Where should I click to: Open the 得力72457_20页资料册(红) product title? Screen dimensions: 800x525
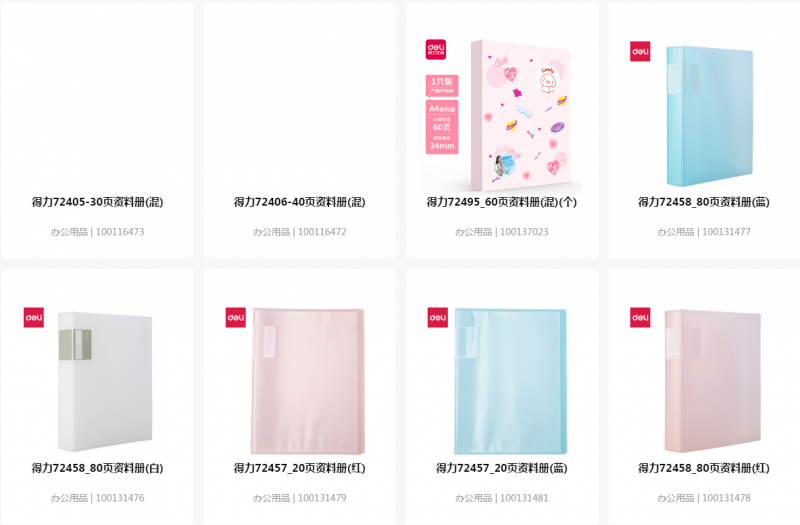[x=299, y=468]
